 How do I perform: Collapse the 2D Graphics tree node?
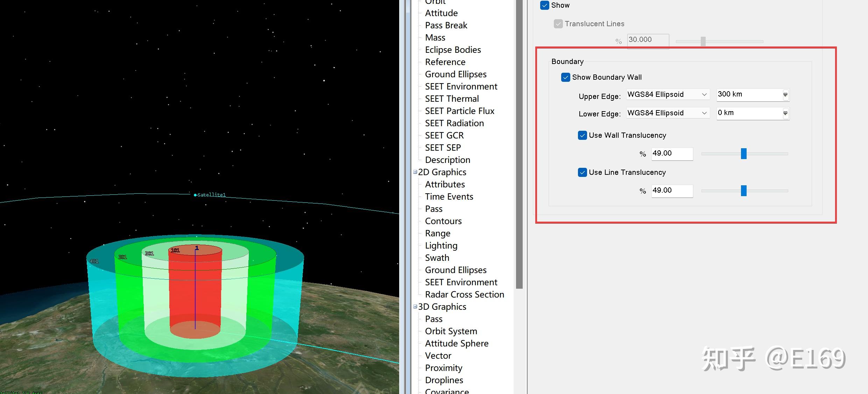pyautogui.click(x=415, y=172)
